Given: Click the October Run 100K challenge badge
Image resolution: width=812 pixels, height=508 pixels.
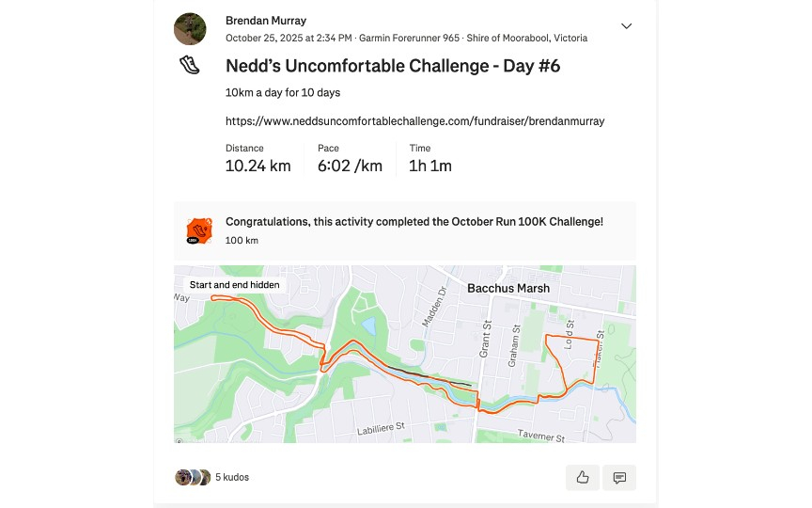Looking at the screenshot, I should pyautogui.click(x=198, y=230).
